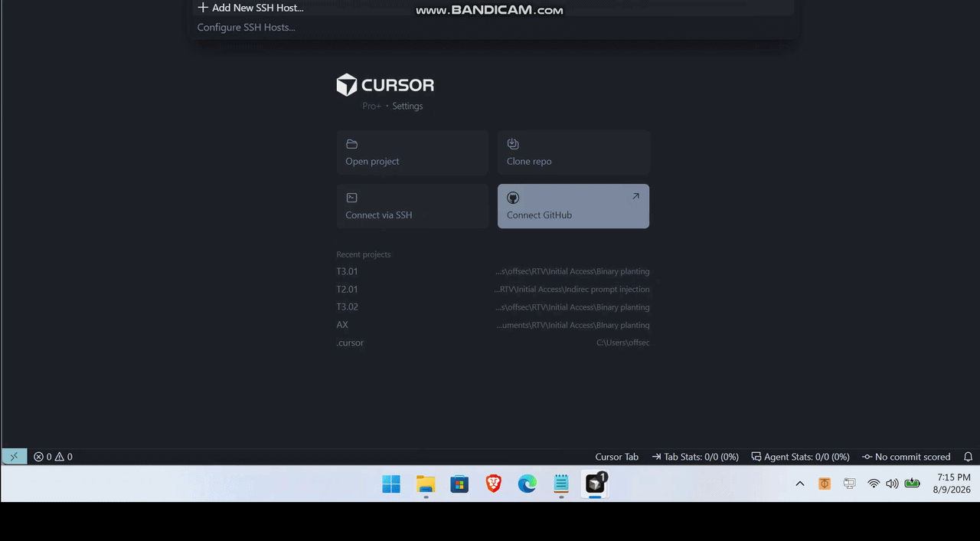Open File Explorer from taskbar
This screenshot has height=541, width=980.
[x=426, y=484]
